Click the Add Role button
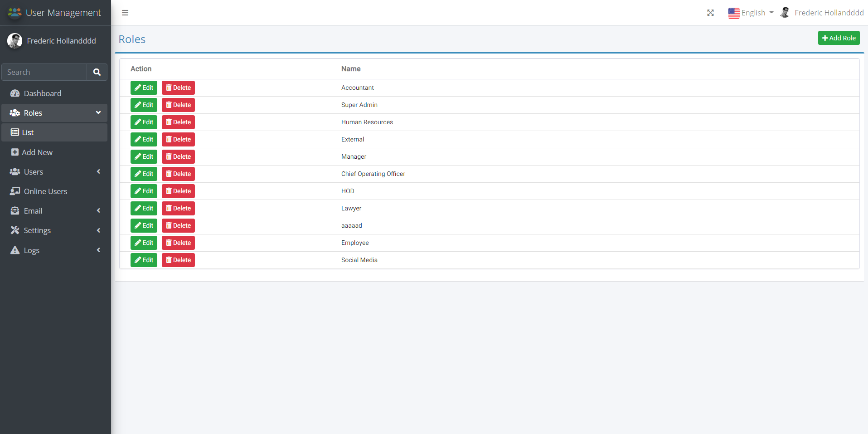This screenshot has height=434, width=868. coord(839,38)
